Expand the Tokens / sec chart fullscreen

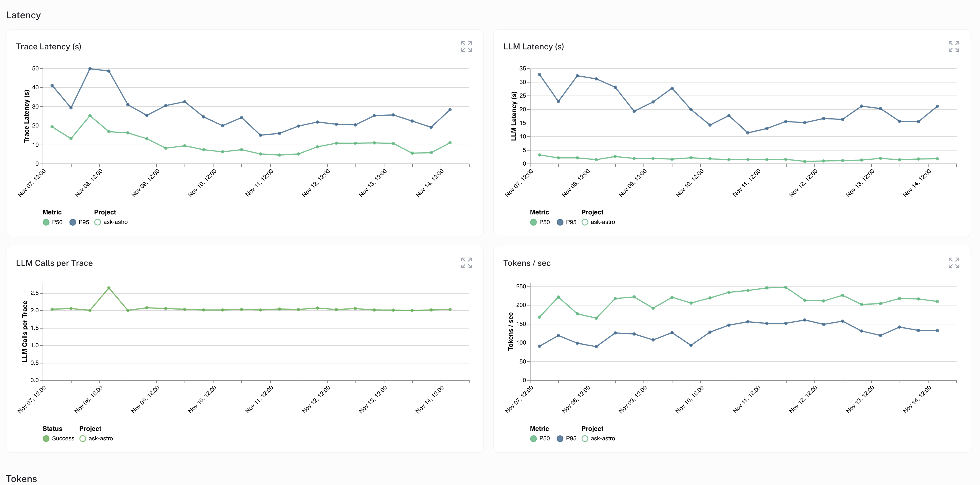954,263
